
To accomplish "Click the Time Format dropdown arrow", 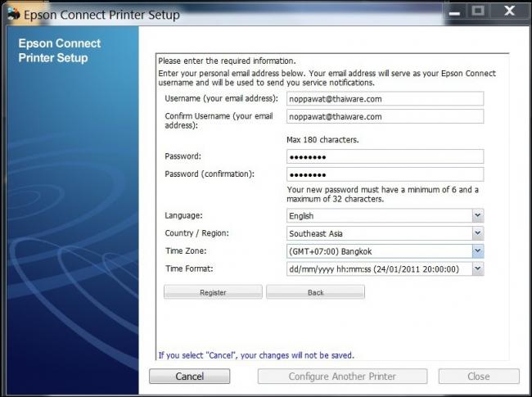I will click(478, 268).
